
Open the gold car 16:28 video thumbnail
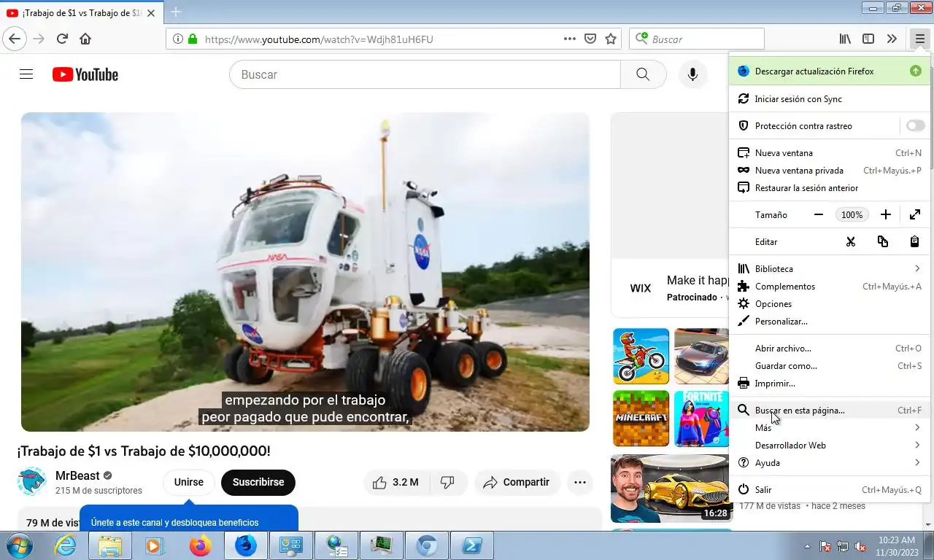pyautogui.click(x=671, y=489)
